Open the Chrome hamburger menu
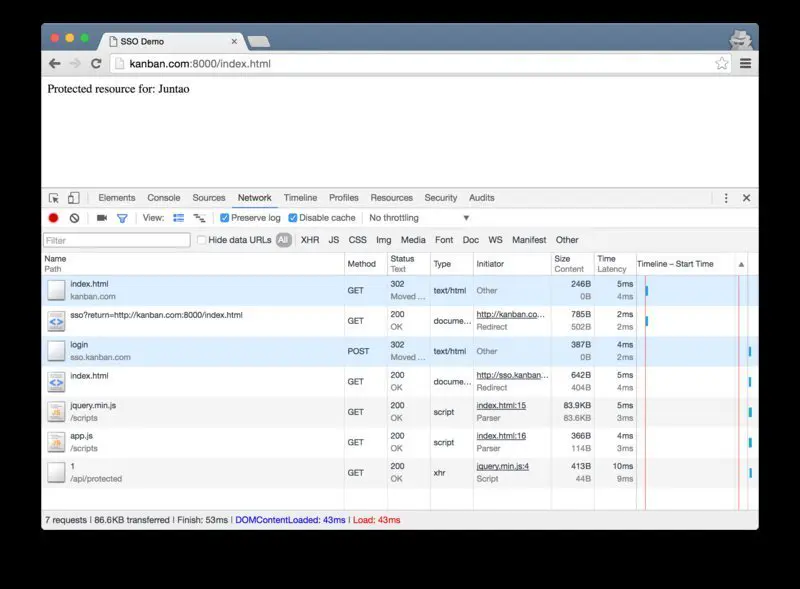Screen dimensions: 800x589 pyautogui.click(x=745, y=63)
